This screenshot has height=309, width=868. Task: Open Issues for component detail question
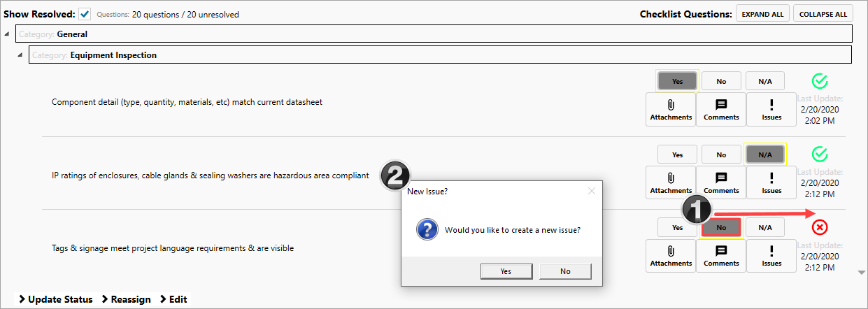pyautogui.click(x=771, y=109)
